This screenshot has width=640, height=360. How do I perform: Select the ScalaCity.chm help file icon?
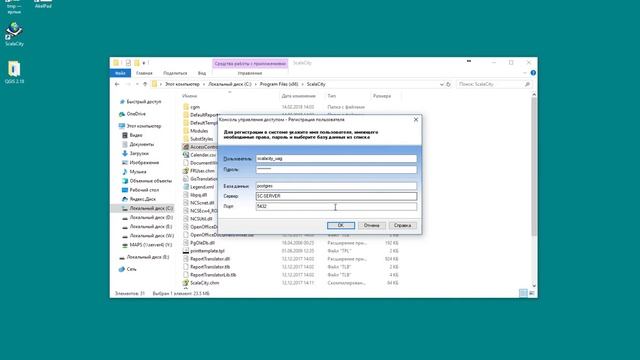(x=186, y=283)
